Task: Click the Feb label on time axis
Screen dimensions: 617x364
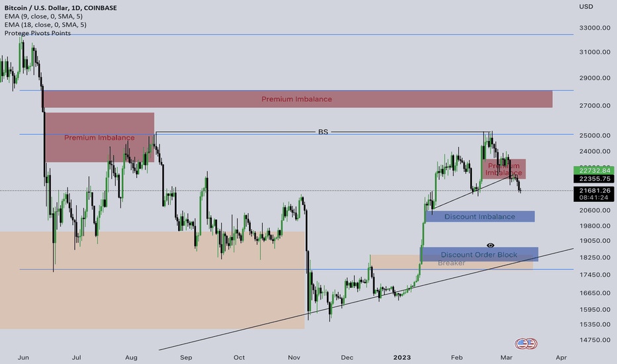Action: [456, 357]
